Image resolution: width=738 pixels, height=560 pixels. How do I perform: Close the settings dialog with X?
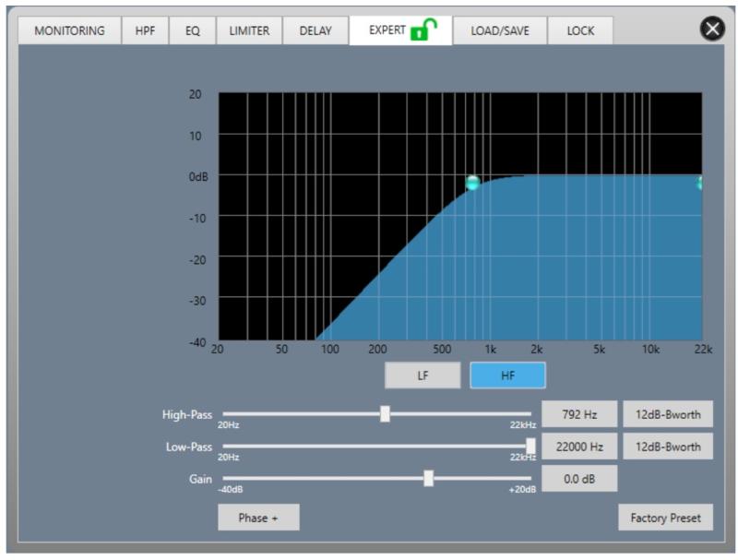point(712,30)
